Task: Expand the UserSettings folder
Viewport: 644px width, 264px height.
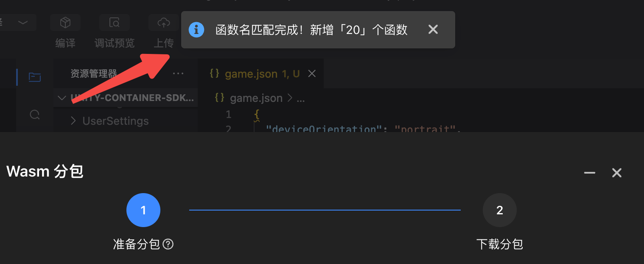Action: point(73,121)
